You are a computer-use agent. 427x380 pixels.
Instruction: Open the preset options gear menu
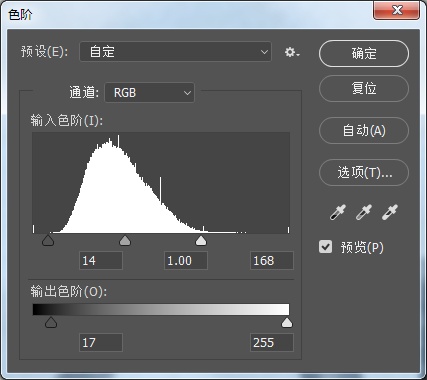pos(292,52)
